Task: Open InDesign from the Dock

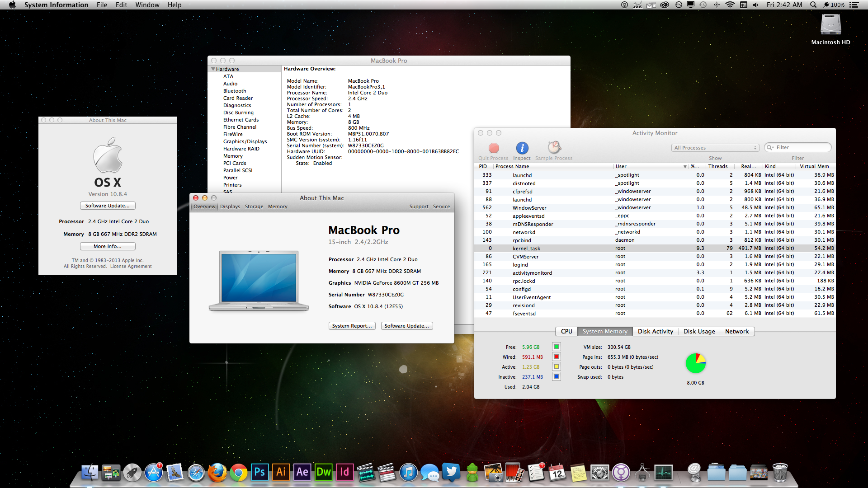Action: coord(345,472)
